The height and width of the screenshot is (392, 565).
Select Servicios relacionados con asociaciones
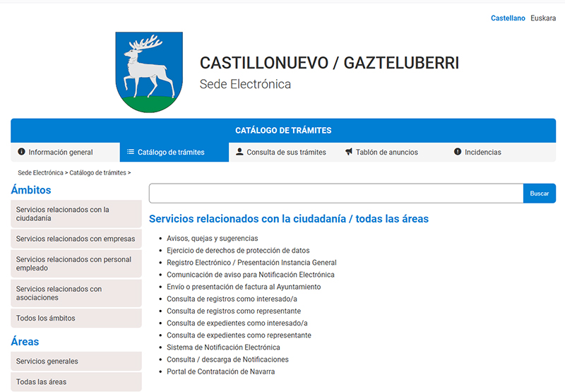(x=76, y=293)
